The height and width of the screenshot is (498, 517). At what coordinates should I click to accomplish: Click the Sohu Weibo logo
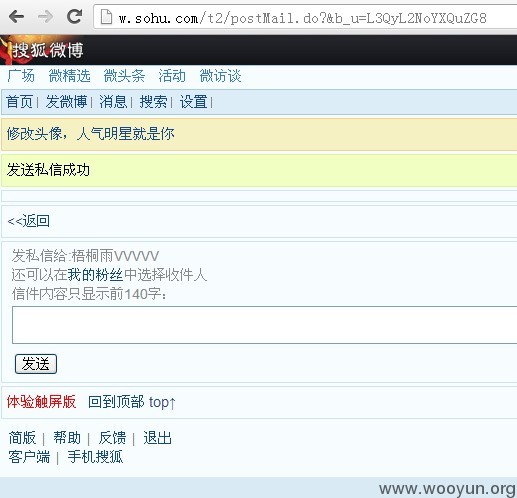click(42, 50)
